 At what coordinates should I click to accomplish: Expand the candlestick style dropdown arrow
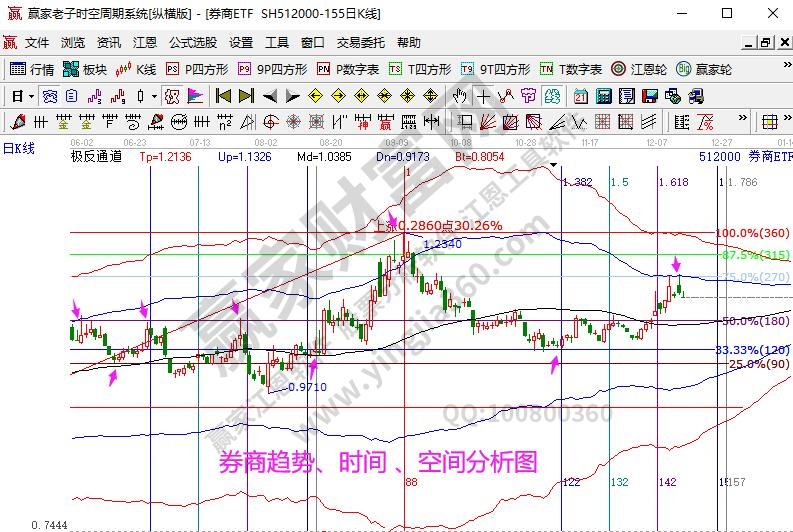coord(153,96)
